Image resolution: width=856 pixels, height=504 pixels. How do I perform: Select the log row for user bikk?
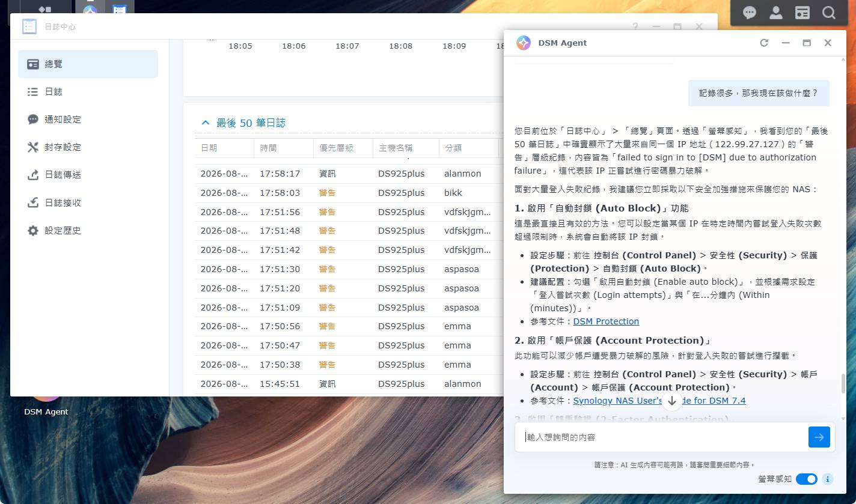click(349, 193)
